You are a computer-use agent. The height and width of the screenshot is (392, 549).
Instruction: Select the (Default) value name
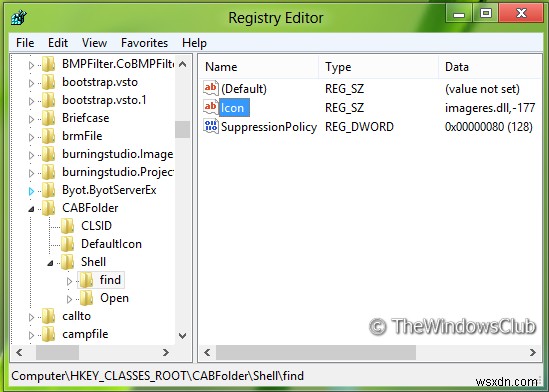tap(244, 89)
